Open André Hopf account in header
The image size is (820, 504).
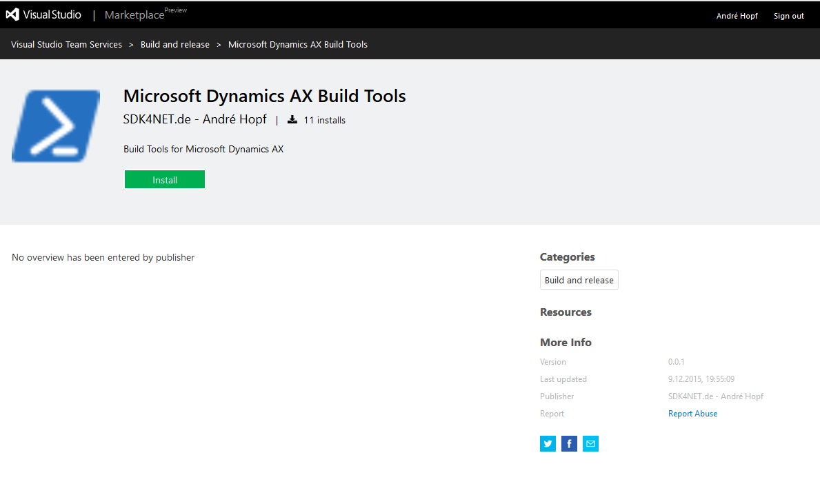click(737, 16)
